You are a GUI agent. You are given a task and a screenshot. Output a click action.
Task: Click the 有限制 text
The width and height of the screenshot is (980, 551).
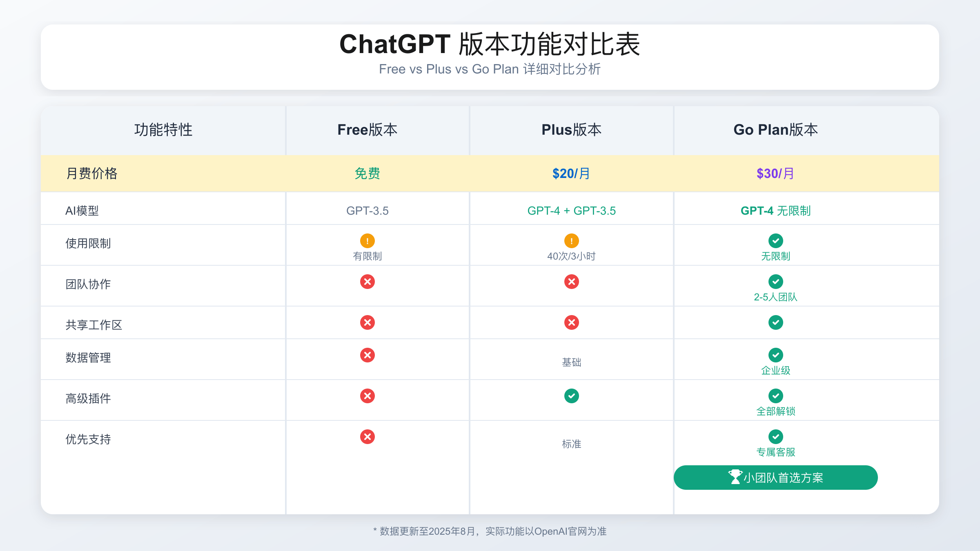click(x=367, y=256)
